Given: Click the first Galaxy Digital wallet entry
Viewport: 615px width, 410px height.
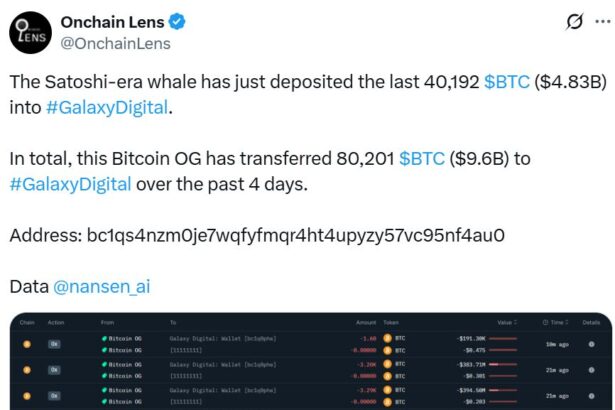Looking at the screenshot, I should coord(216,338).
